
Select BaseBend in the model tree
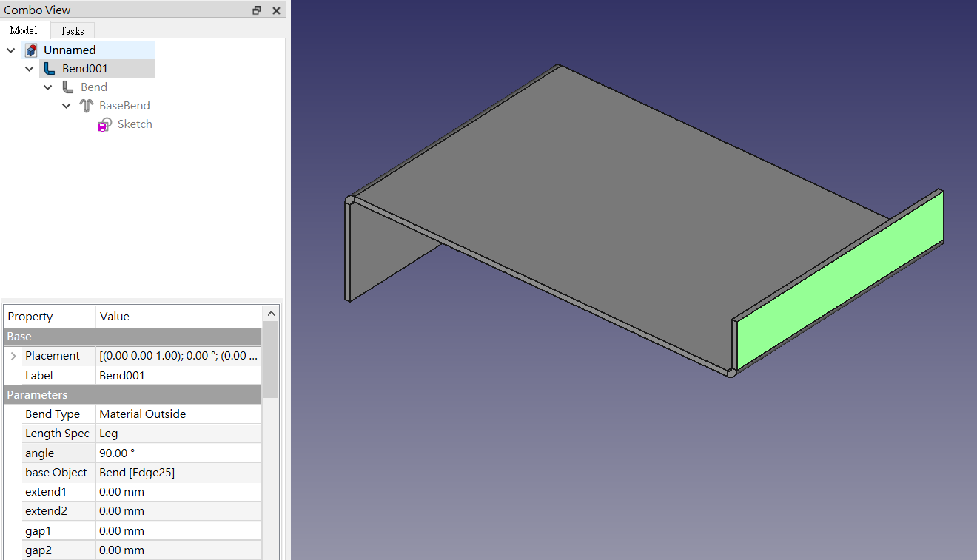tap(124, 106)
